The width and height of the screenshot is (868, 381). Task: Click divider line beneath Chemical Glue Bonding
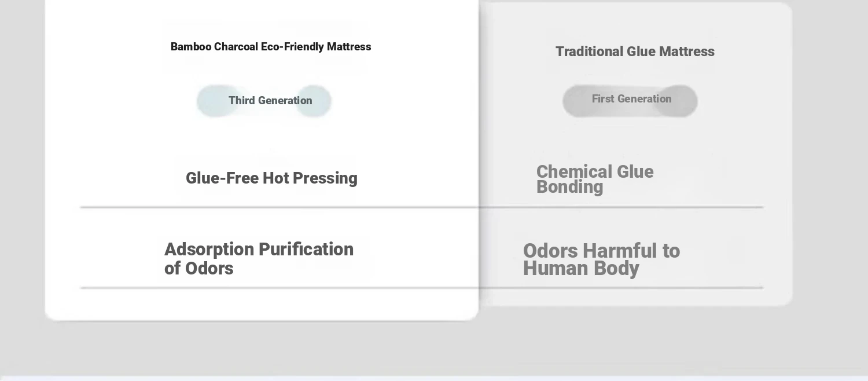point(621,207)
